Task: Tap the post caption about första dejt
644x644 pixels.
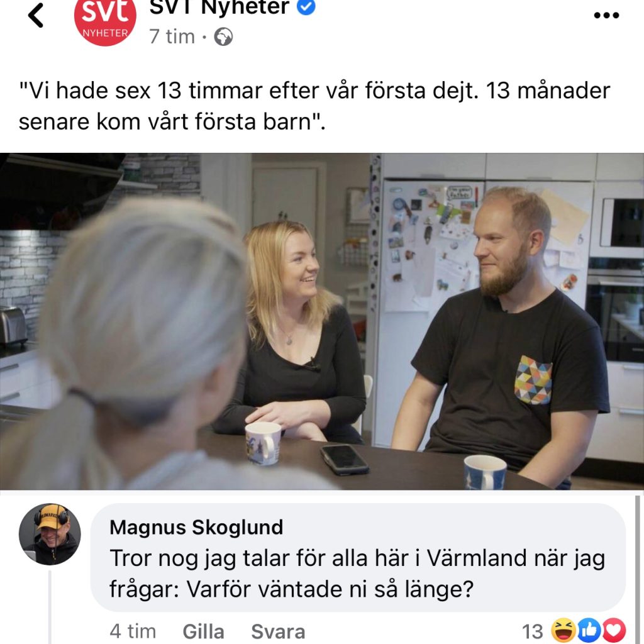Action: coord(314,106)
